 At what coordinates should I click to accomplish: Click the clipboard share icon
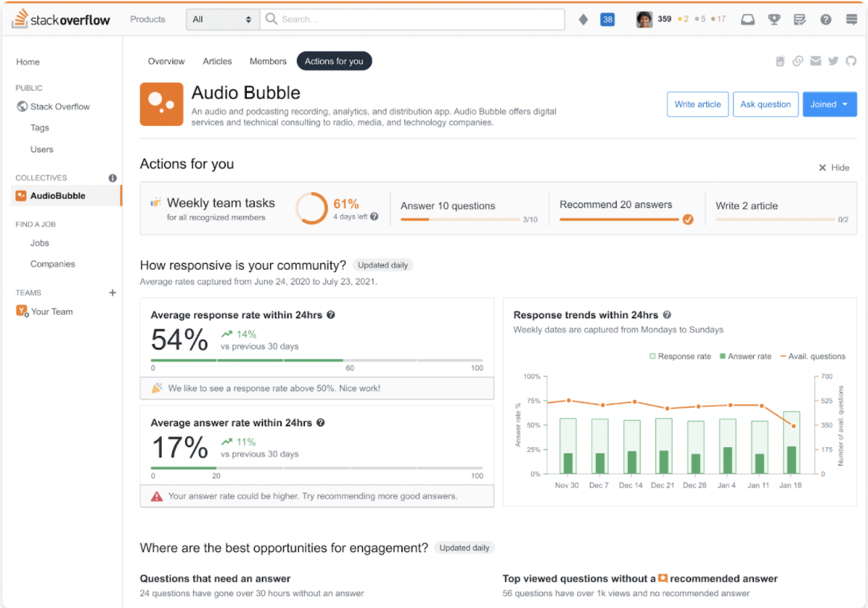pos(780,61)
